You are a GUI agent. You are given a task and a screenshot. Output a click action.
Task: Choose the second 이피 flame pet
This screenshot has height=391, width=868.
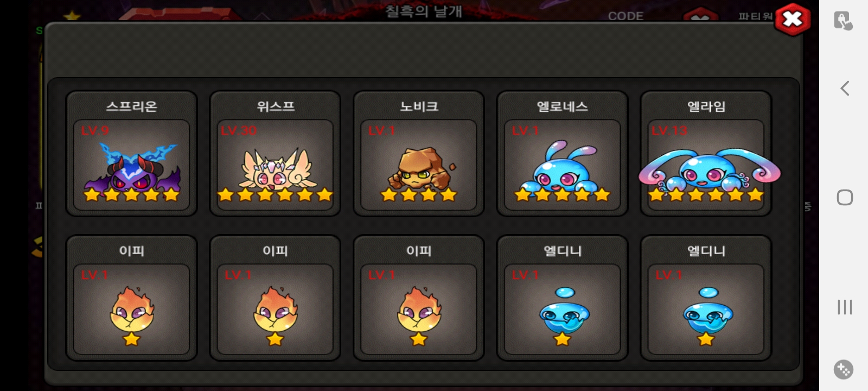point(275,298)
